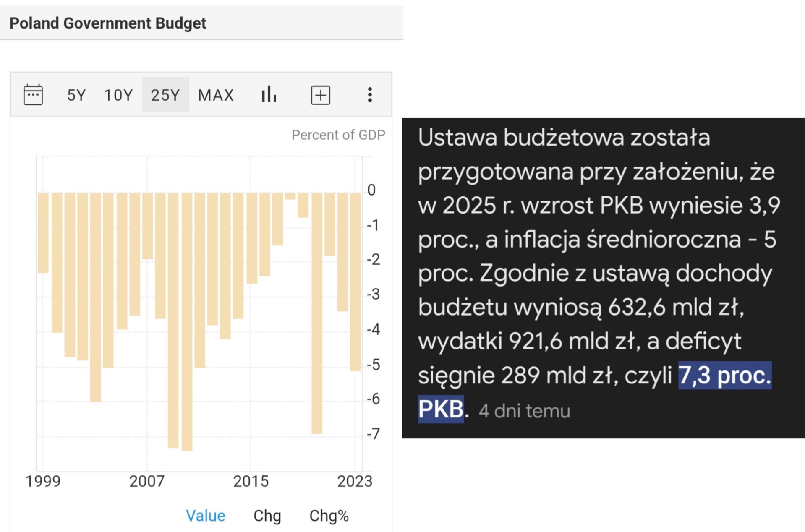Switch chart to MAX time range
Viewport: 805px width, 532px height.
click(216, 95)
